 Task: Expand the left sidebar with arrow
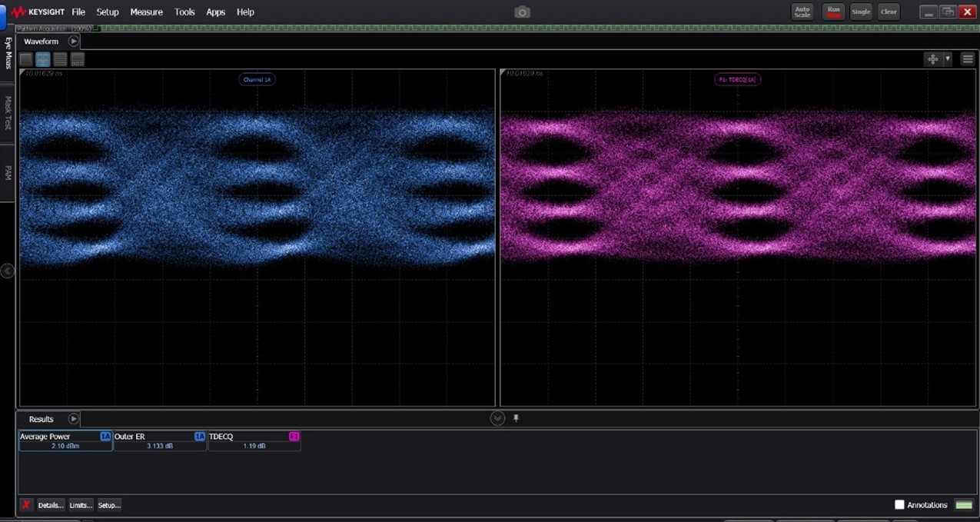pyautogui.click(x=8, y=271)
